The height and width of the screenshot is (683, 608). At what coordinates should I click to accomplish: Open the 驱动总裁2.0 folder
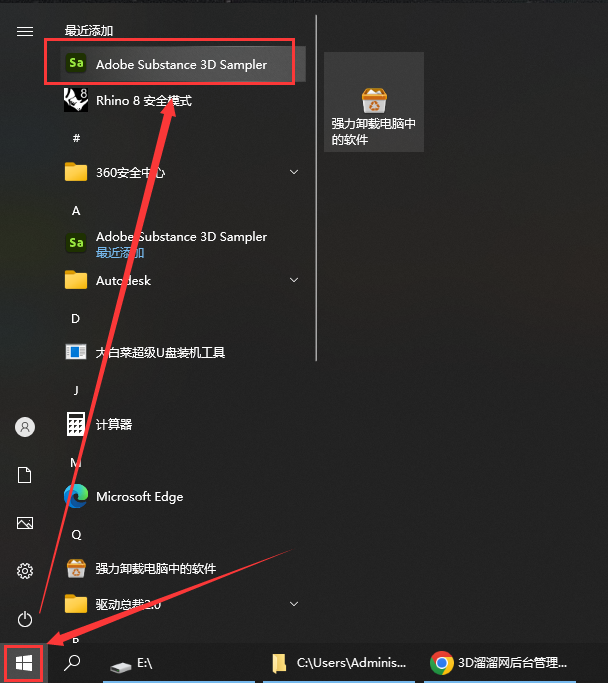tap(183, 604)
